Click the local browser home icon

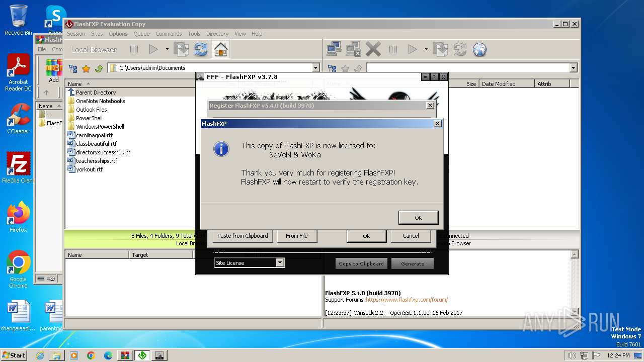[220, 49]
